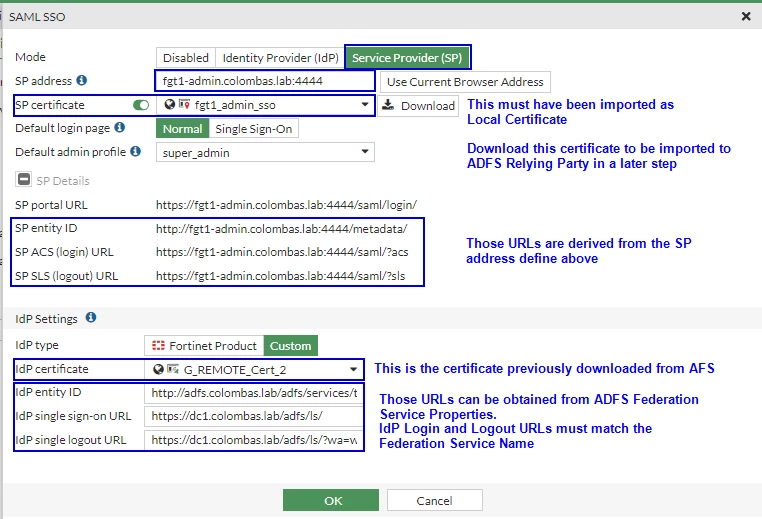The height and width of the screenshot is (519, 762).
Task: Click the Cancel button
Action: [434, 500]
